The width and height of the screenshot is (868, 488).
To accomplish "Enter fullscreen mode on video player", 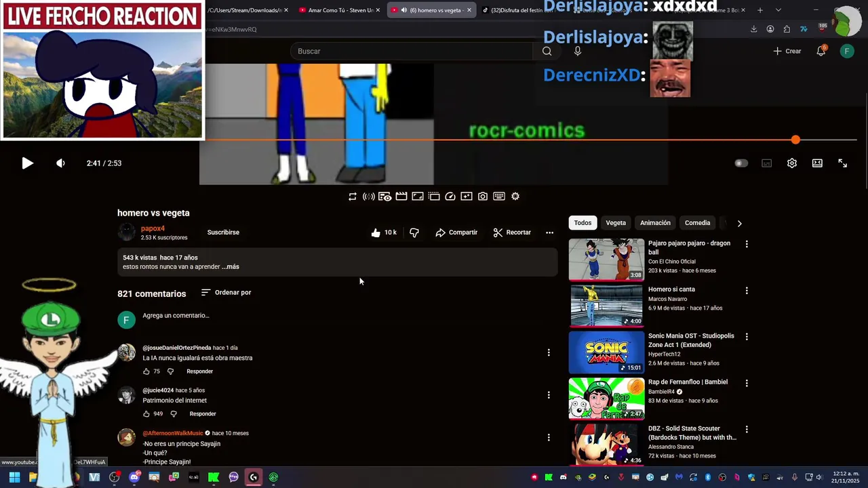I will (x=842, y=163).
